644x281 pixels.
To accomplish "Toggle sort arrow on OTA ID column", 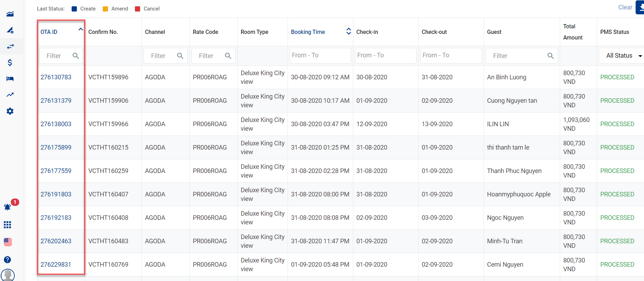I will [80, 30].
